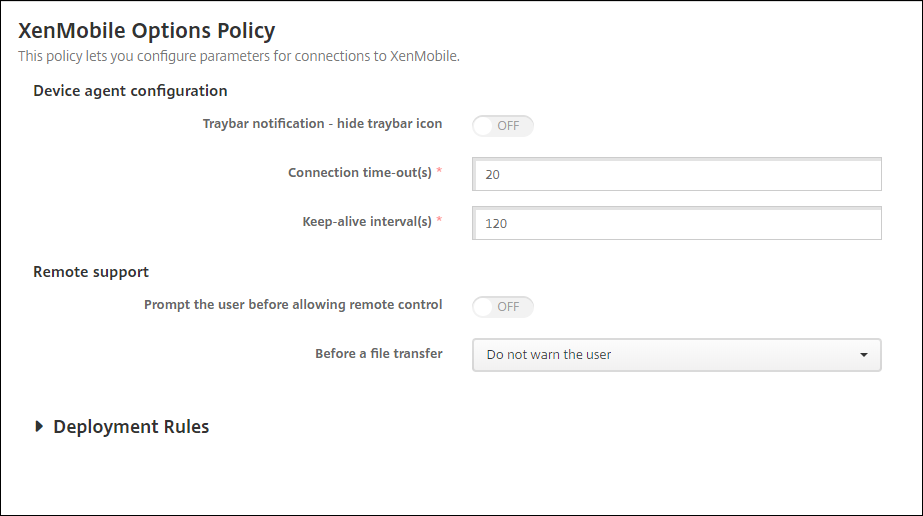Click the Deployment Rules heading text
This screenshot has height=516, width=923.
pos(131,427)
